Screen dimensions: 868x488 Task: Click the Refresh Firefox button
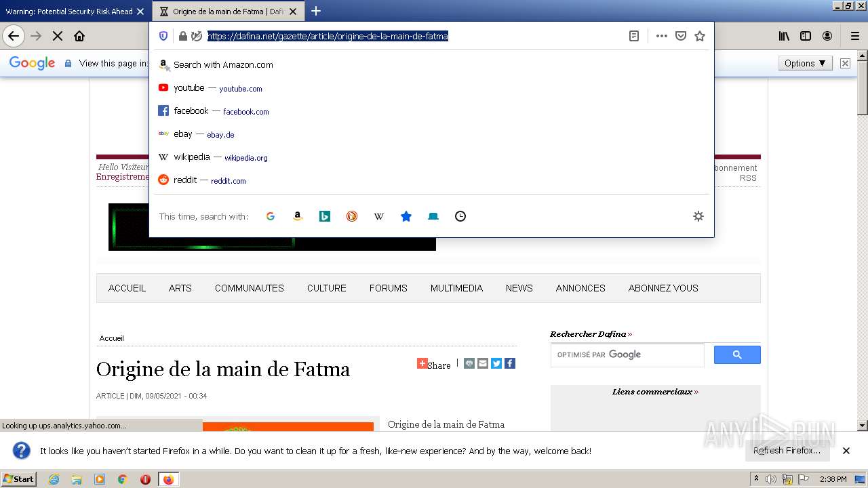coord(787,450)
